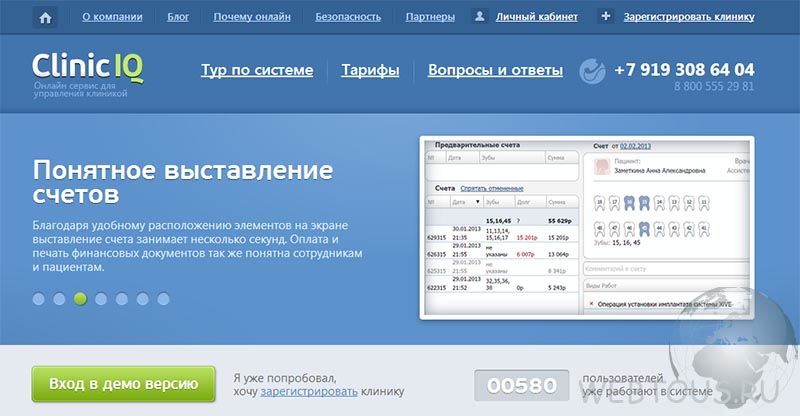Select tooth 43 icon in lower row
Screen dimensions: 800x416
(x=674, y=229)
